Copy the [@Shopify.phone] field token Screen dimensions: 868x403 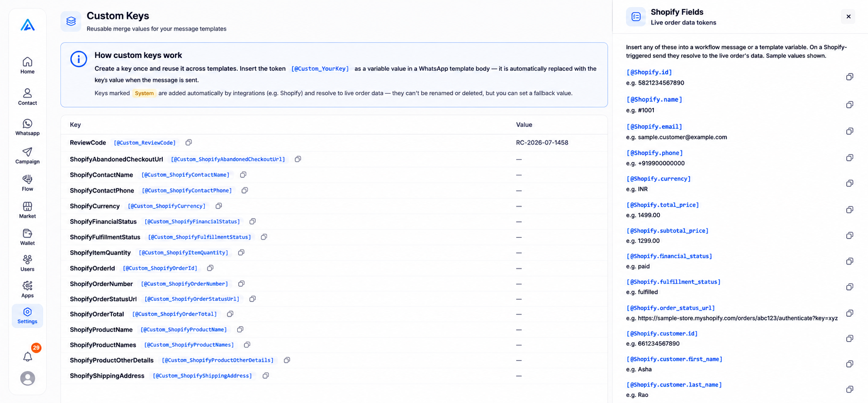point(850,157)
